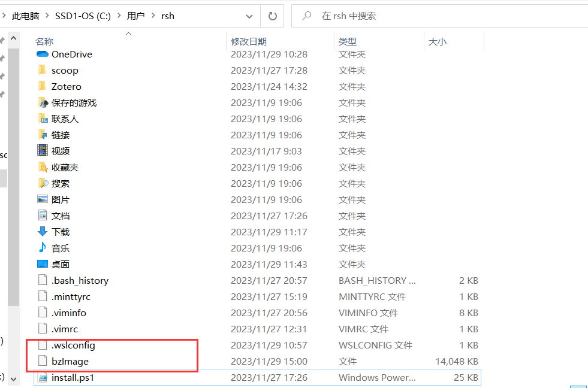
Task: Click the 桌面 desktop folder icon
Action: tap(42, 264)
